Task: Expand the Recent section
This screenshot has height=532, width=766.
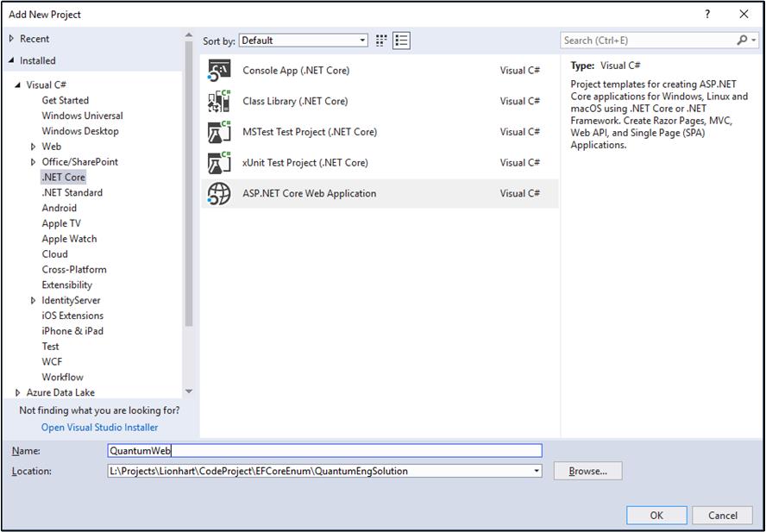Action: 12,39
